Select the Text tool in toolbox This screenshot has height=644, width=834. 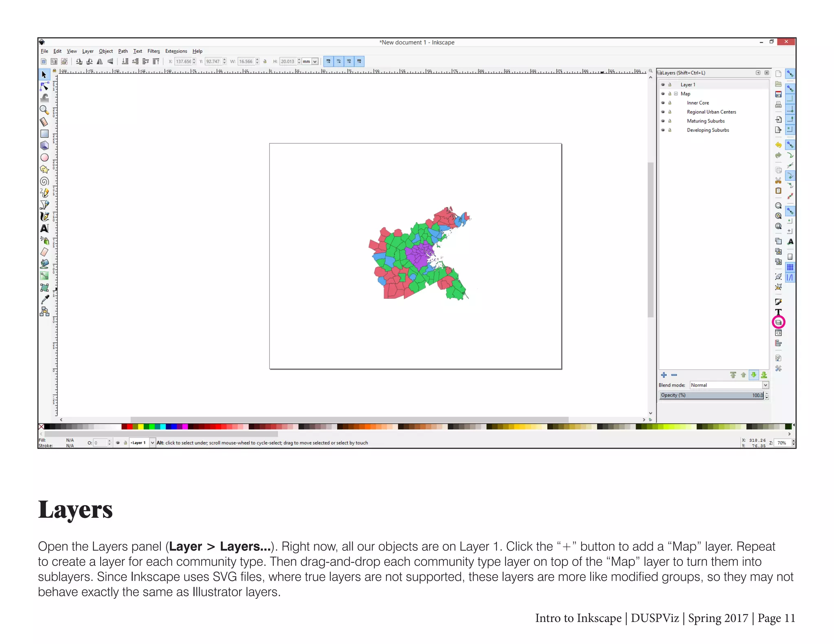[44, 228]
